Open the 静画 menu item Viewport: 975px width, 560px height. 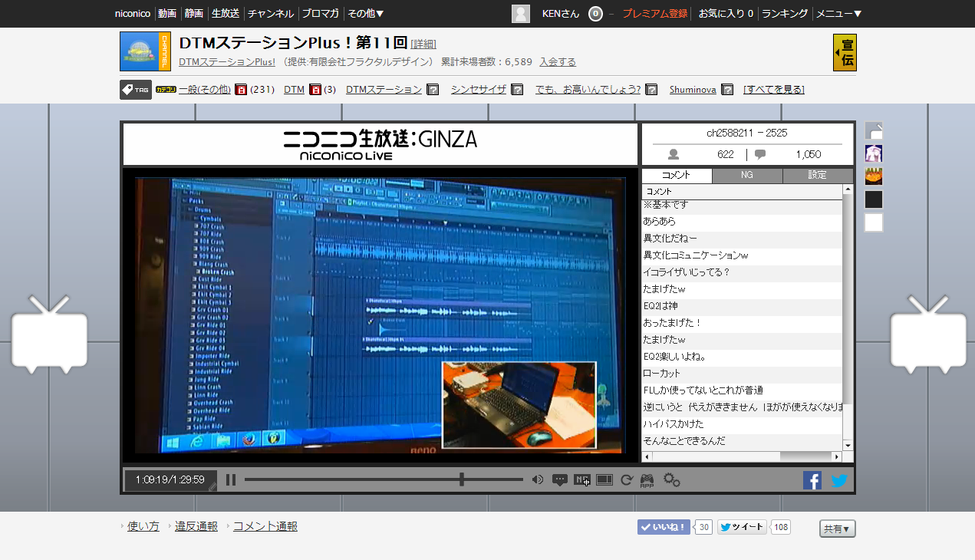click(x=194, y=14)
